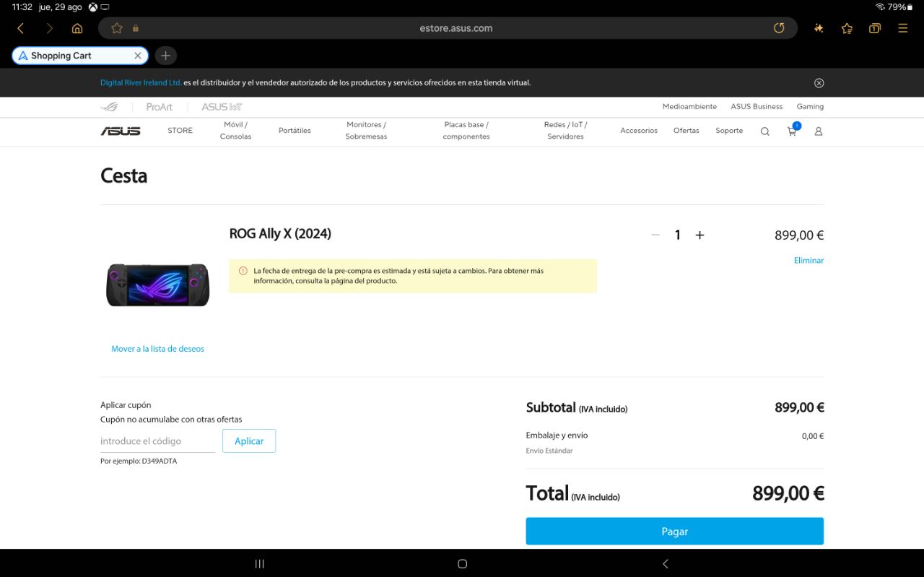Image resolution: width=924 pixels, height=577 pixels.
Task: Close the Shopping Cart tab
Action: 138,56
